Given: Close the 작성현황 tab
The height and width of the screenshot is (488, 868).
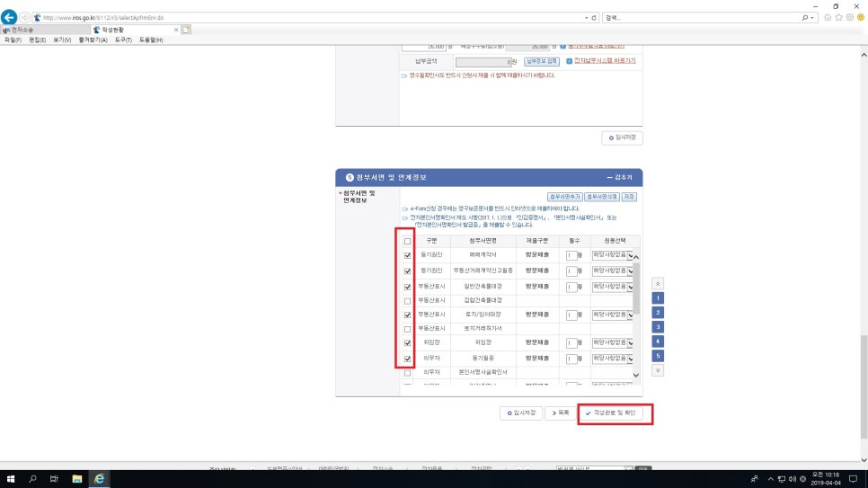Looking at the screenshot, I should tap(176, 30).
